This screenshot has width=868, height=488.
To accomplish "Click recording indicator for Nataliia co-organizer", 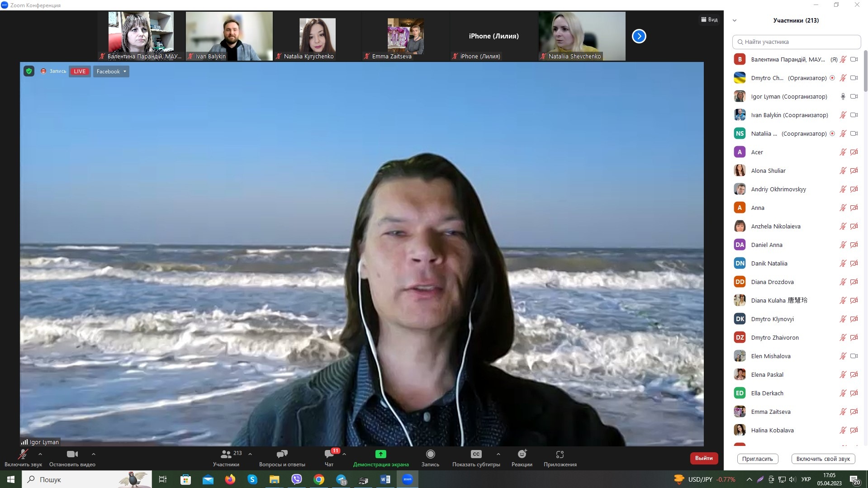I will tap(832, 133).
